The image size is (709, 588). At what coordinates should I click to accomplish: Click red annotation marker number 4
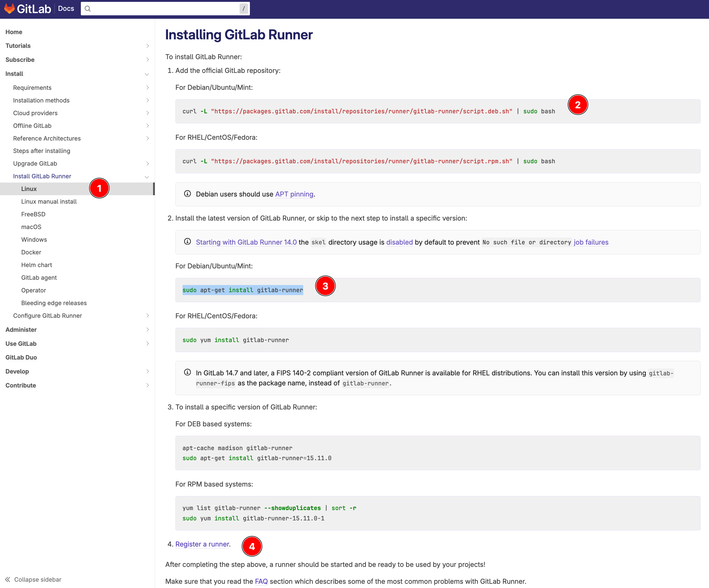tap(252, 546)
